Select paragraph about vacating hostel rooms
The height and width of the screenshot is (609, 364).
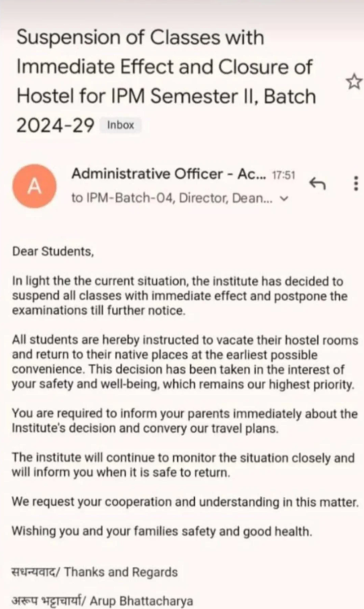point(185,362)
